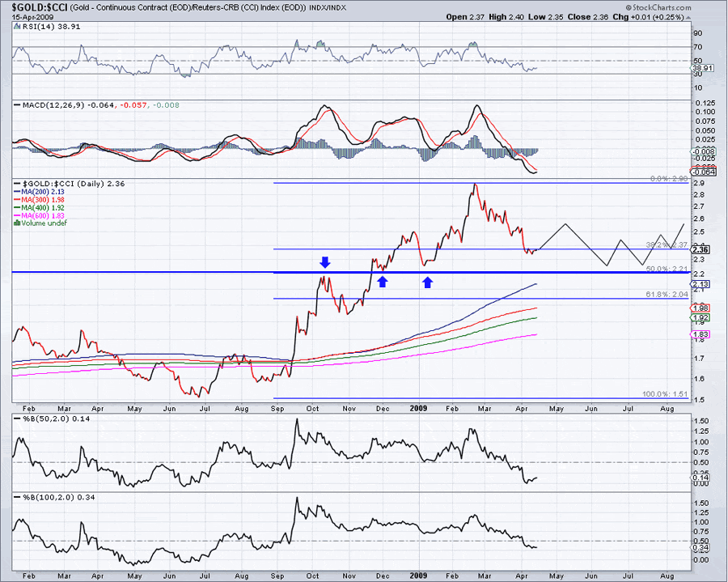
Task: Click the 61.8%: 2.04 Fibonacci level label
Action: [x=667, y=295]
